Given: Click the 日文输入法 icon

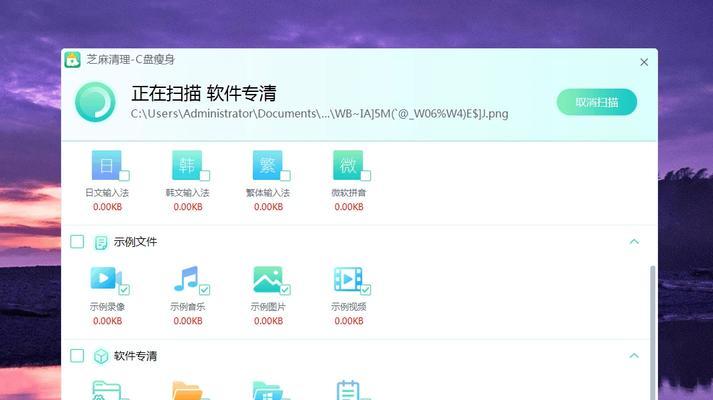Looking at the screenshot, I should (x=106, y=165).
